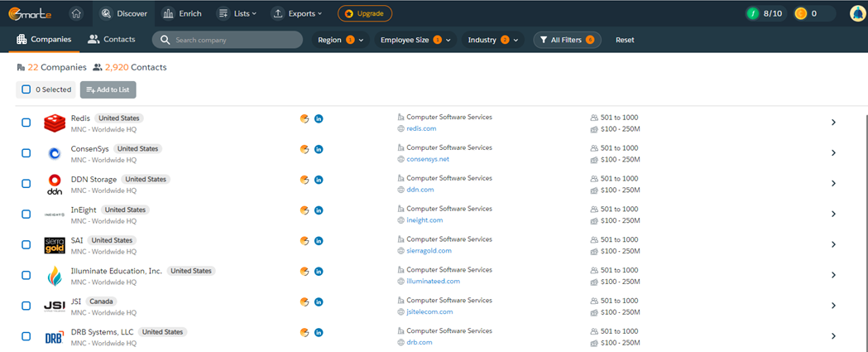Screen dimensions: 868x352
Task: Click the Search company input field
Action: coord(228,40)
